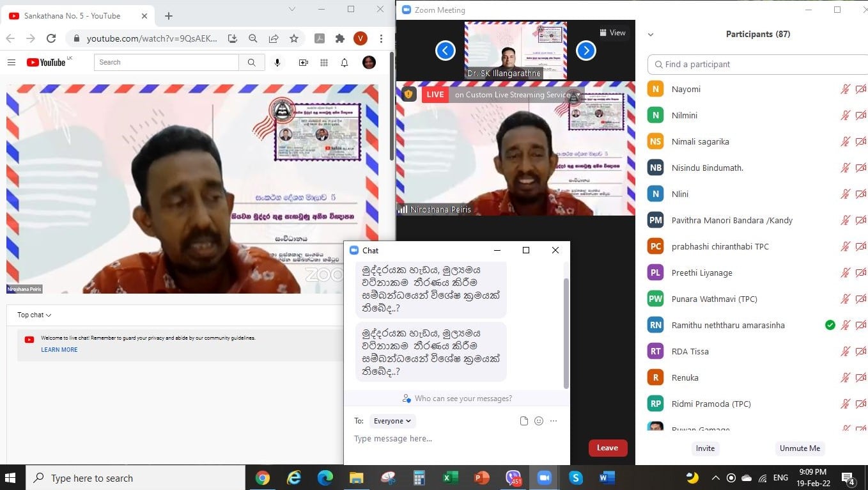Open the Zoom View layout menu
This screenshot has width=868, height=490.
click(x=612, y=33)
